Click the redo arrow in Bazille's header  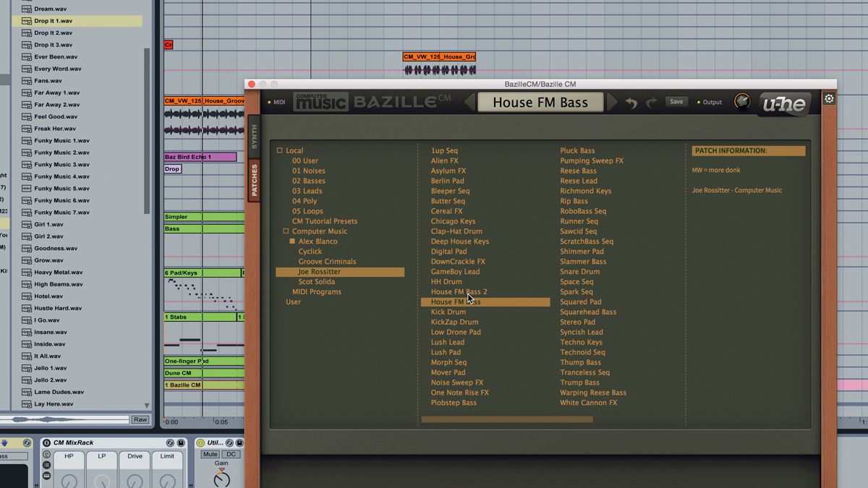[652, 102]
